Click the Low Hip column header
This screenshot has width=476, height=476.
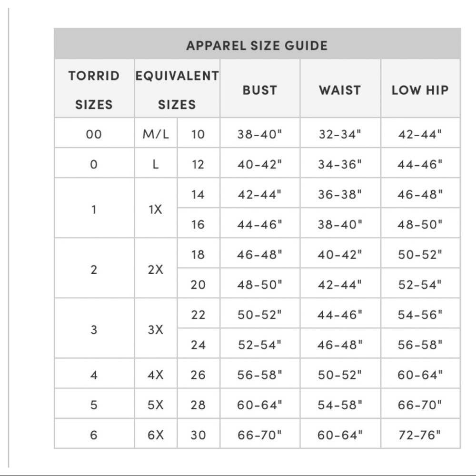[x=420, y=89]
